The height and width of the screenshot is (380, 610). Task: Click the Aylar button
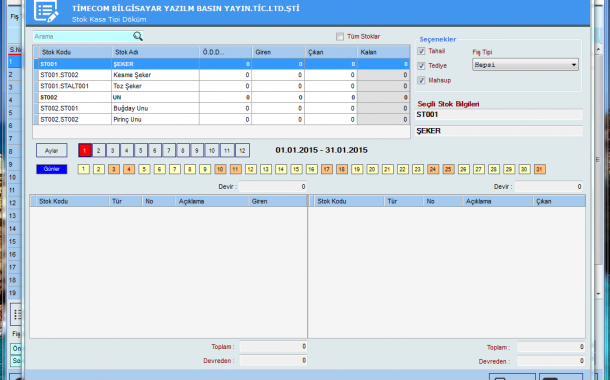[52, 151]
